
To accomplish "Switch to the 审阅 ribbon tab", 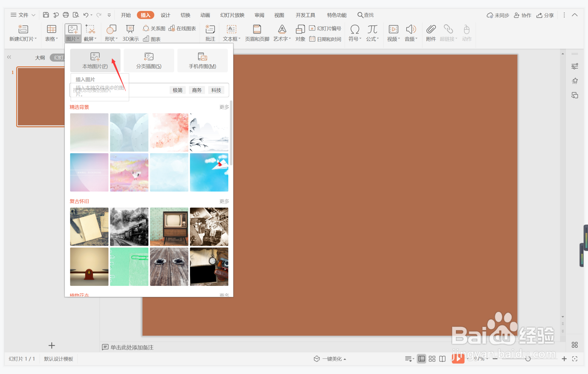I will 259,15.
